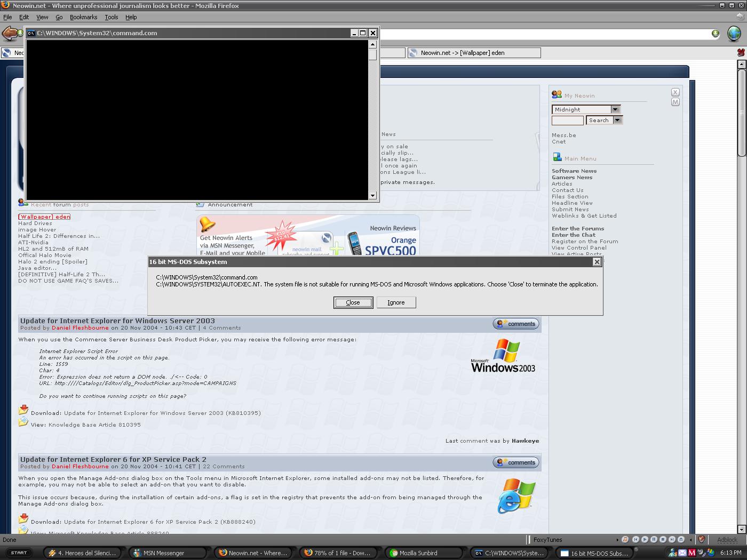747x560 pixels.
Task: Click comments button for Windows Server 2003 update
Action: (x=516, y=324)
